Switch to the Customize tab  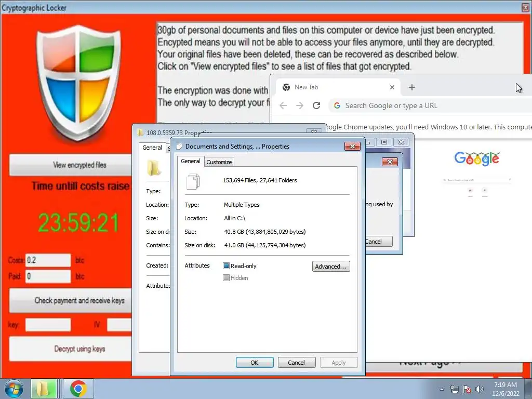pos(219,162)
